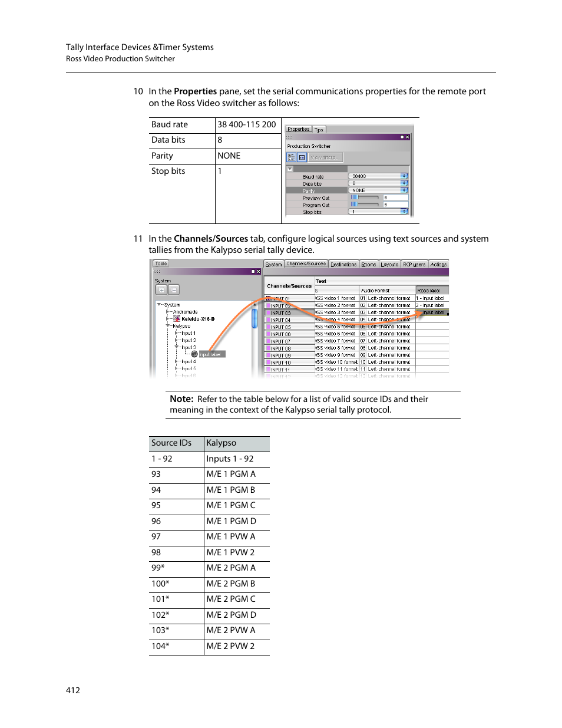Open the Channels/Sources tab
The image size is (562, 728).
point(306,263)
